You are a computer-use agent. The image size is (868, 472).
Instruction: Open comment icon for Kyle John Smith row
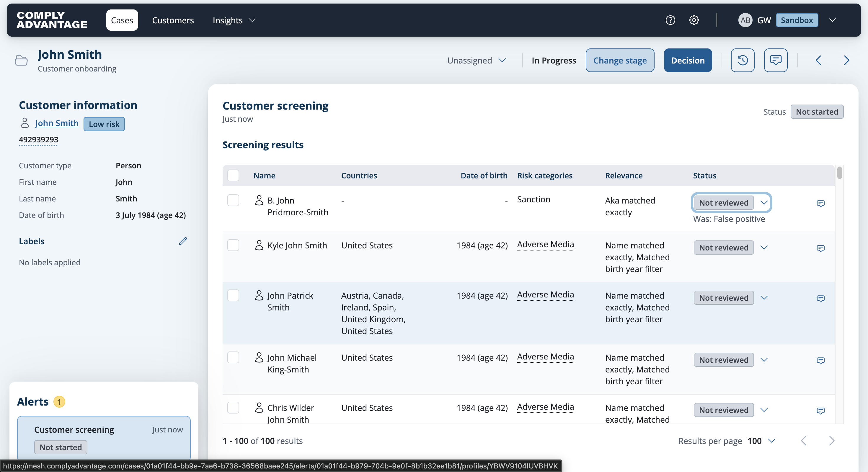pyautogui.click(x=820, y=248)
